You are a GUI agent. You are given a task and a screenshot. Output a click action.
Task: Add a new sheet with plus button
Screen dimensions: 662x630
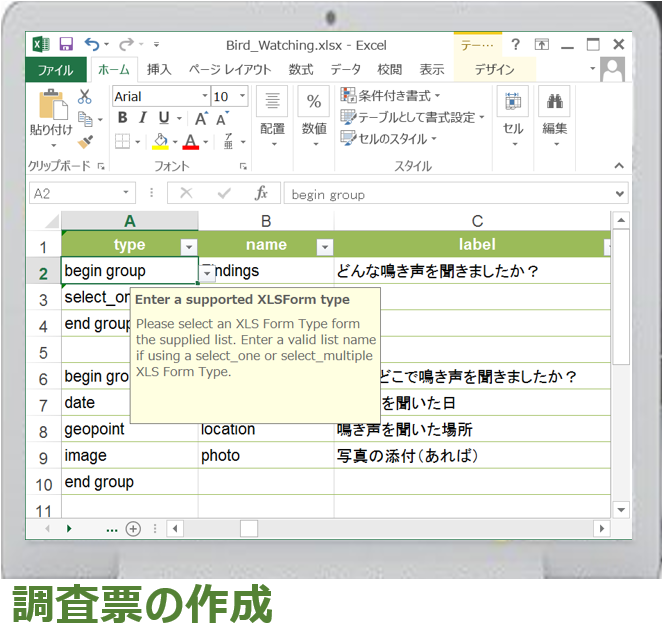(133, 529)
